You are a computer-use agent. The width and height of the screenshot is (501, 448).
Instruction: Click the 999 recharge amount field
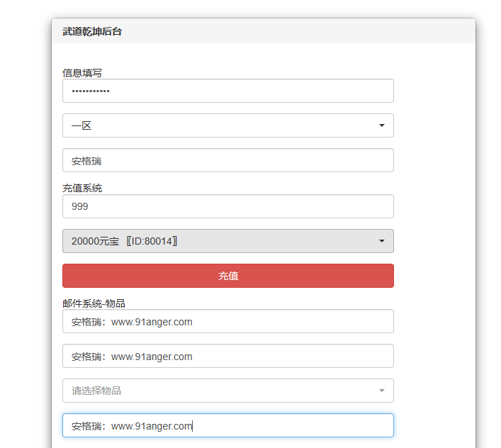pyautogui.click(x=227, y=206)
